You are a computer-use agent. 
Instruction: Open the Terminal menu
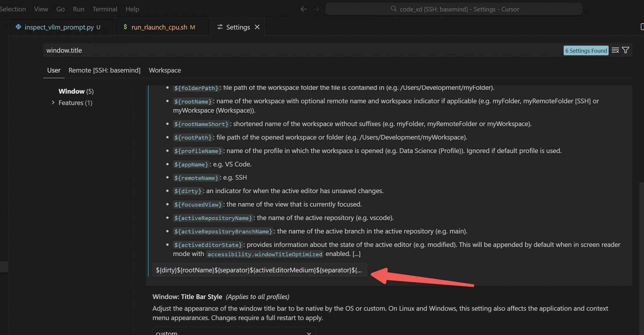[105, 9]
